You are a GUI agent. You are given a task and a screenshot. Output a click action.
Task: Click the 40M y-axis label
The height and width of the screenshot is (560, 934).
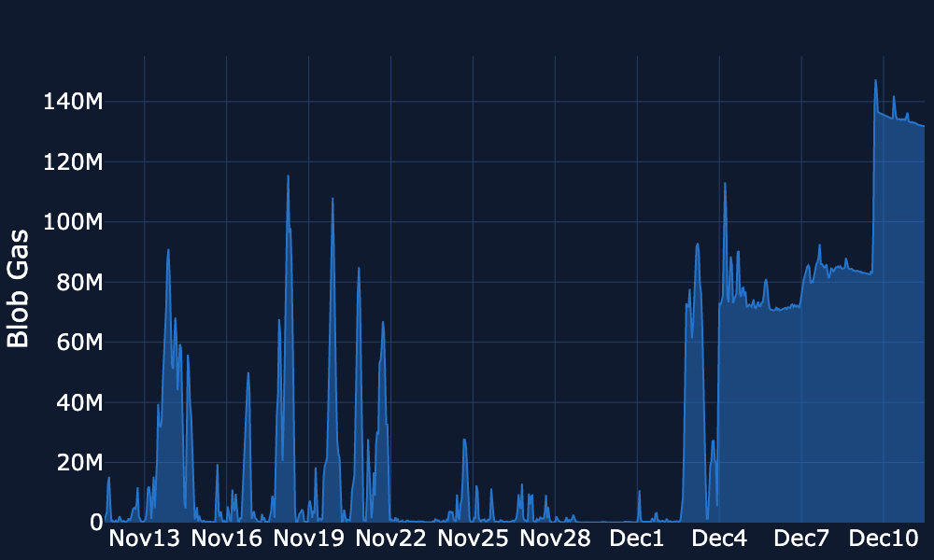click(79, 402)
